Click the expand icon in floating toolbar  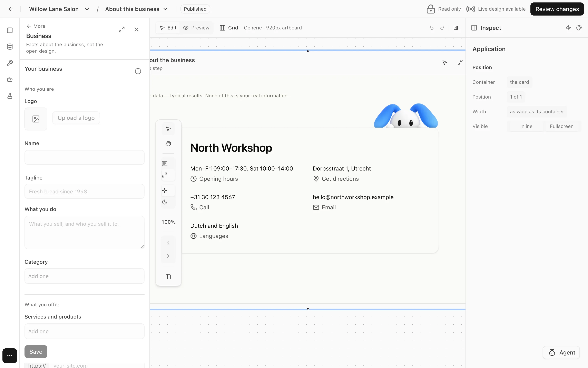pos(165,175)
